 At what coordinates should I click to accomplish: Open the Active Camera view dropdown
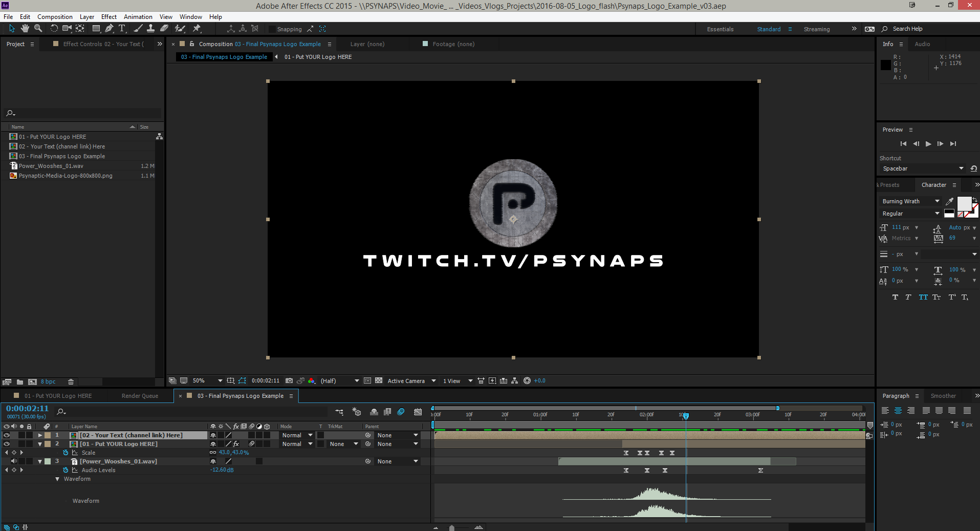[x=411, y=380]
